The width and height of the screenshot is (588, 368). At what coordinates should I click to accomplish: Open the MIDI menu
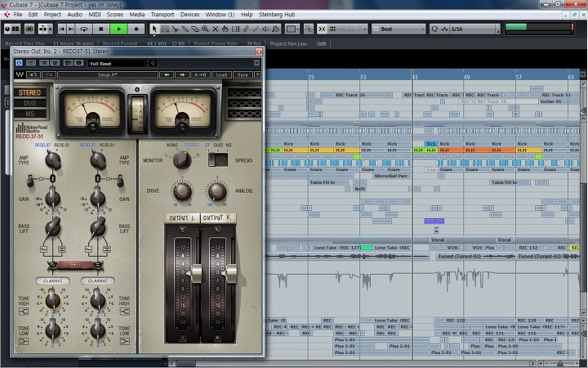coord(95,15)
